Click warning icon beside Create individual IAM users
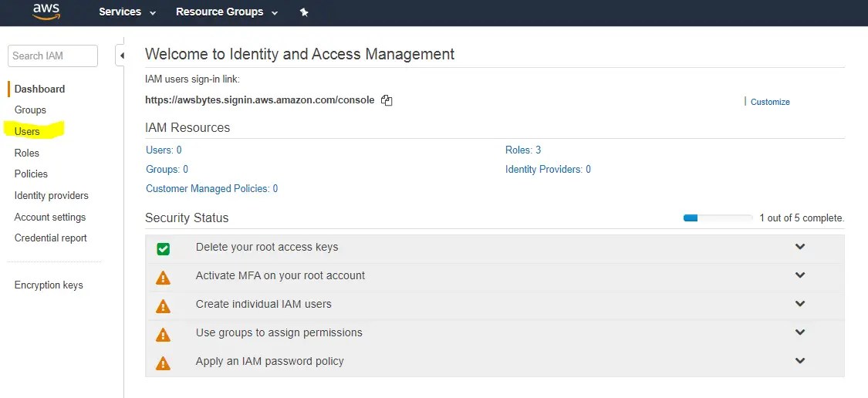Image resolution: width=868 pixels, height=398 pixels. point(163,305)
